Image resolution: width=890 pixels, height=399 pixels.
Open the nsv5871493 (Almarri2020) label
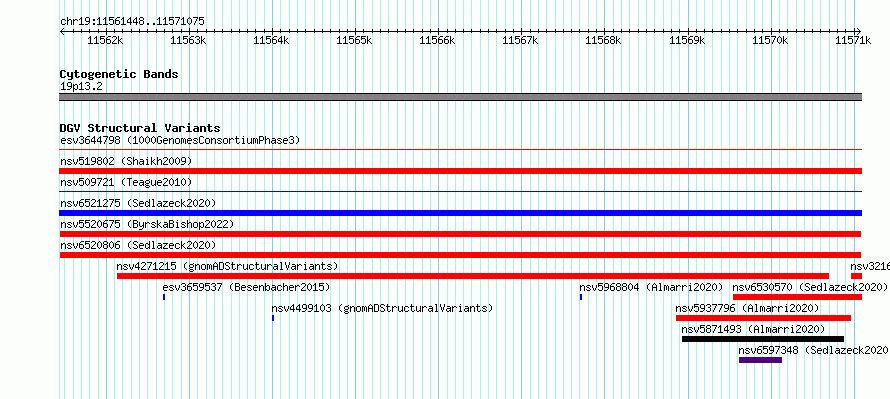click(753, 329)
